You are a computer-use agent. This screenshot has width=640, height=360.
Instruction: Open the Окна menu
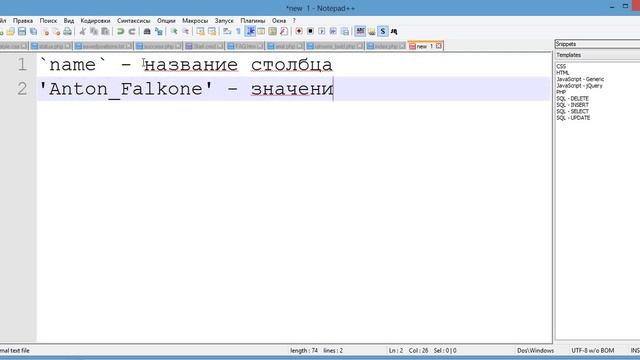pyautogui.click(x=279, y=20)
